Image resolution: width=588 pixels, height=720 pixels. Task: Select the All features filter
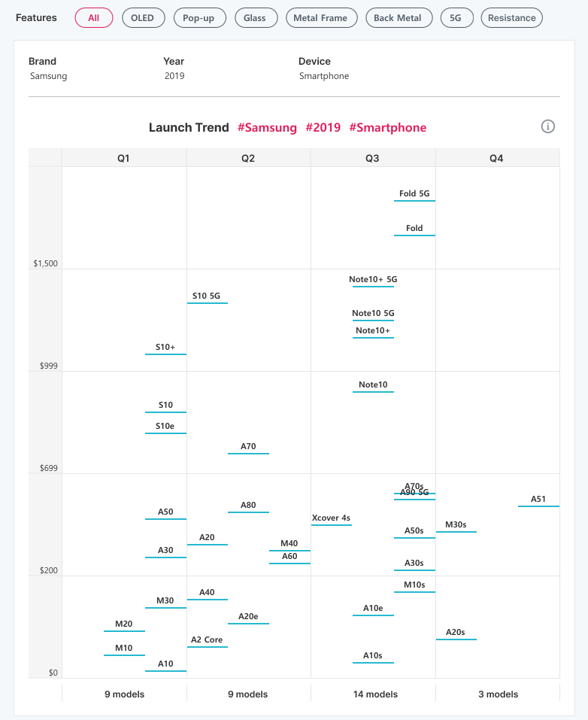(93, 17)
